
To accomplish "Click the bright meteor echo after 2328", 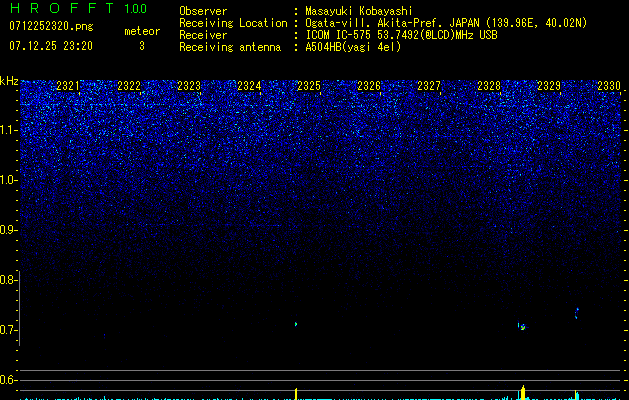I will (x=522, y=327).
